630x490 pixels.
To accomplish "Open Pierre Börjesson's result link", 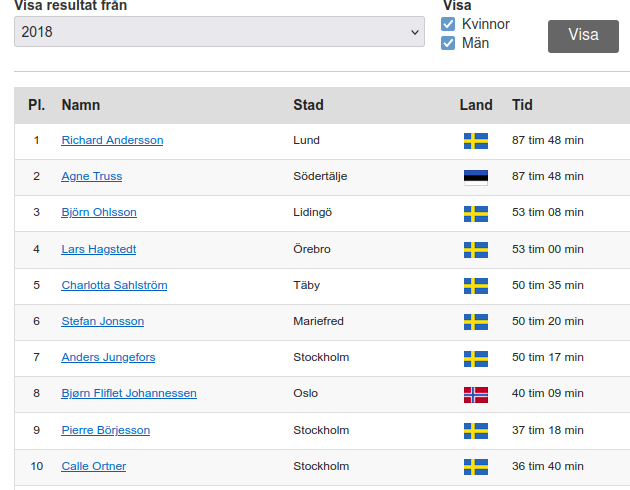I will point(105,430).
